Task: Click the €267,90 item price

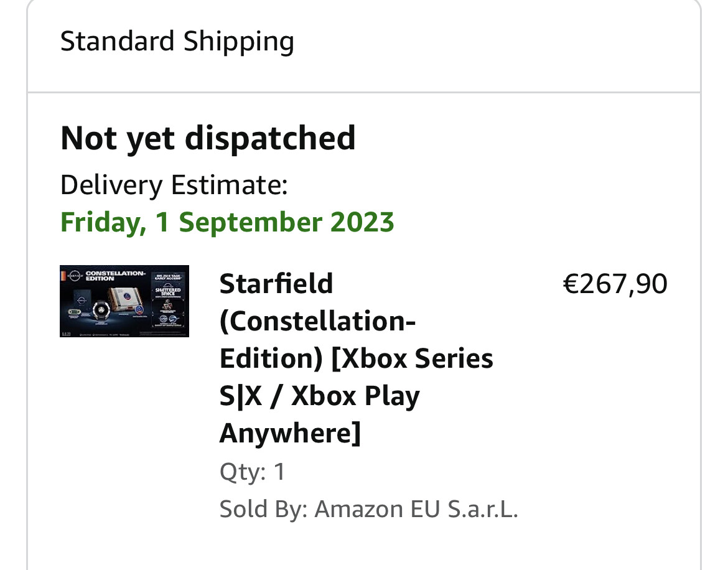Action: click(x=615, y=284)
